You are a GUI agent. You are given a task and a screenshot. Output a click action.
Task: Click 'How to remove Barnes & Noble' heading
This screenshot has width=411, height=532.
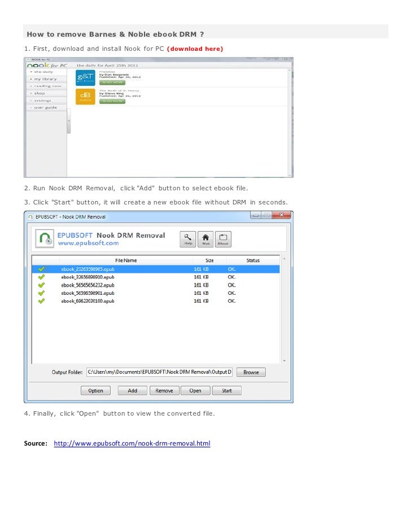click(x=115, y=34)
